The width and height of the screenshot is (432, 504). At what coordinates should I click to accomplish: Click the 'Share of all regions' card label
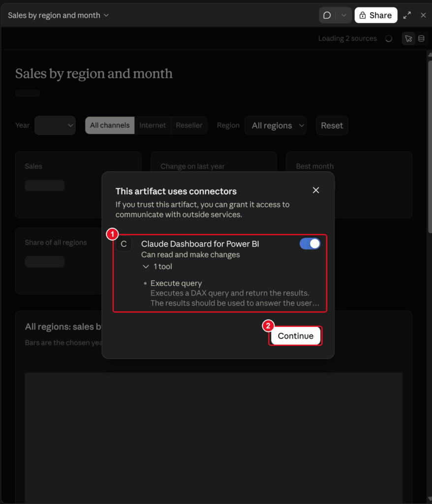click(56, 242)
